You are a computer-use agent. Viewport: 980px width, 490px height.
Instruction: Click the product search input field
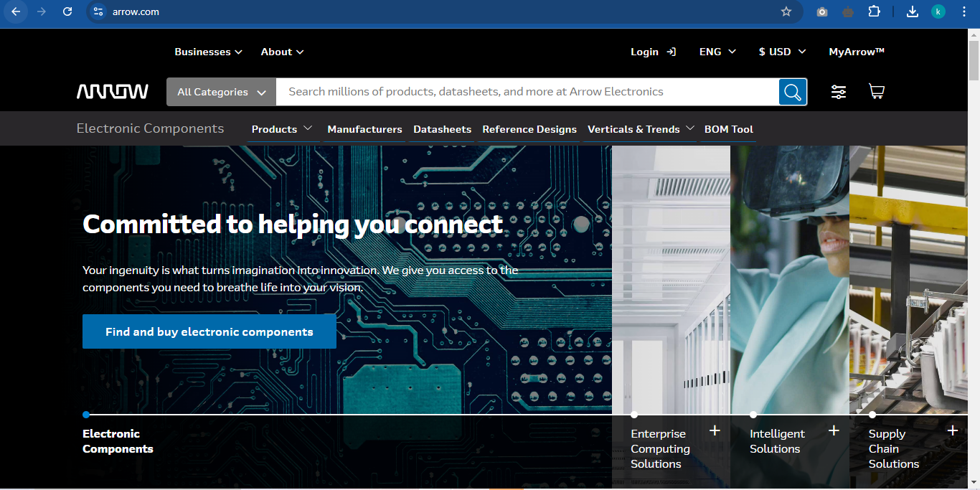coord(528,92)
